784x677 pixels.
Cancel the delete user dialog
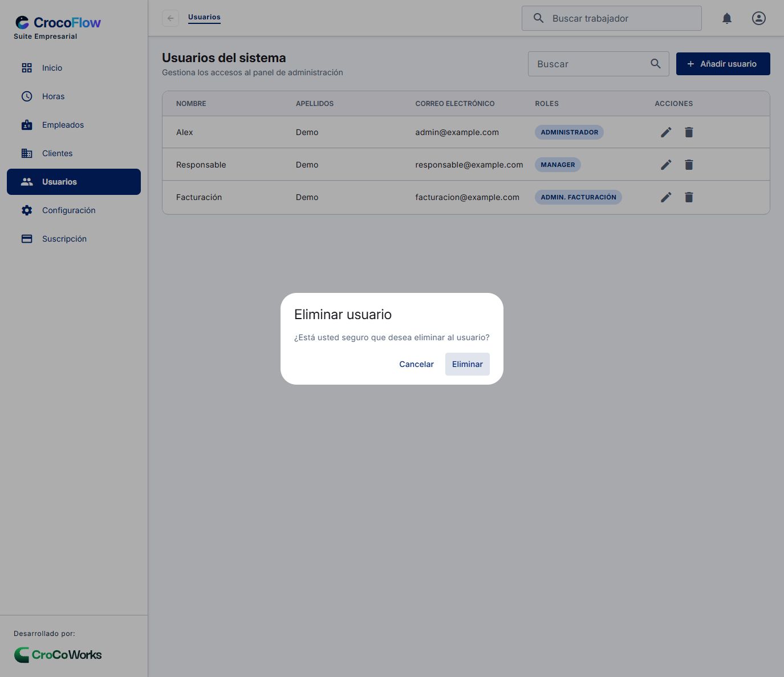(416, 364)
